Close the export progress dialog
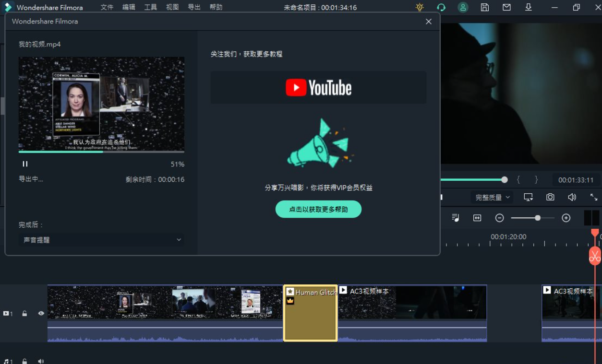602x364 pixels. tap(429, 22)
